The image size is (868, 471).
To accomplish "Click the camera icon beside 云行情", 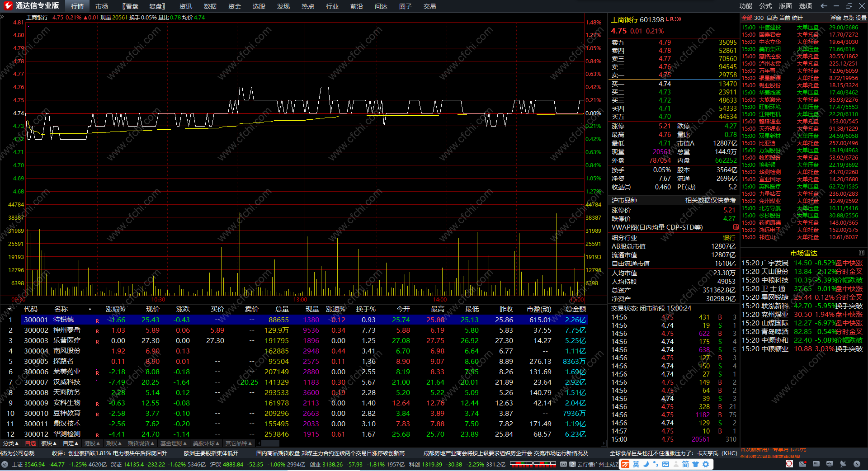I will pyautogui.click(x=563, y=464).
